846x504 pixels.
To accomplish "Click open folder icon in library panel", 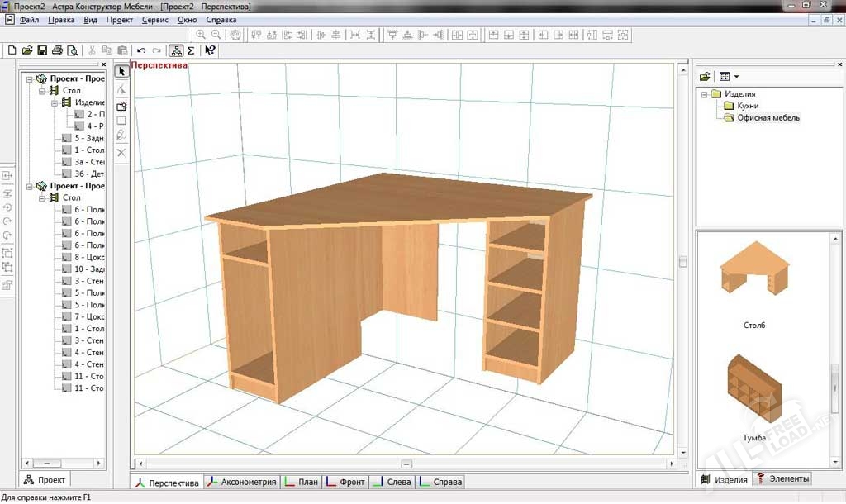I will click(x=705, y=76).
